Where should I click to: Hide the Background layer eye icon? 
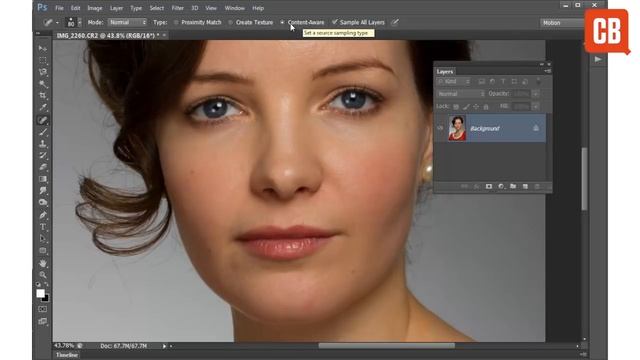pyautogui.click(x=440, y=128)
